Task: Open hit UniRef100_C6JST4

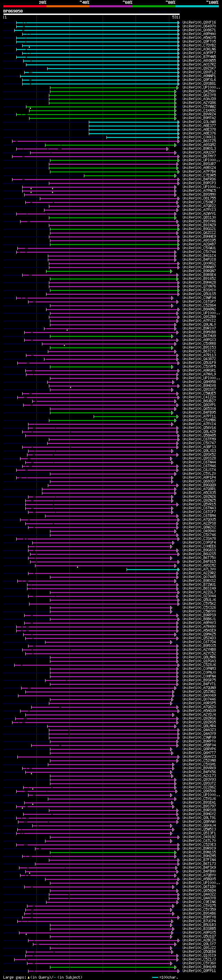Action: [x=199, y=470]
